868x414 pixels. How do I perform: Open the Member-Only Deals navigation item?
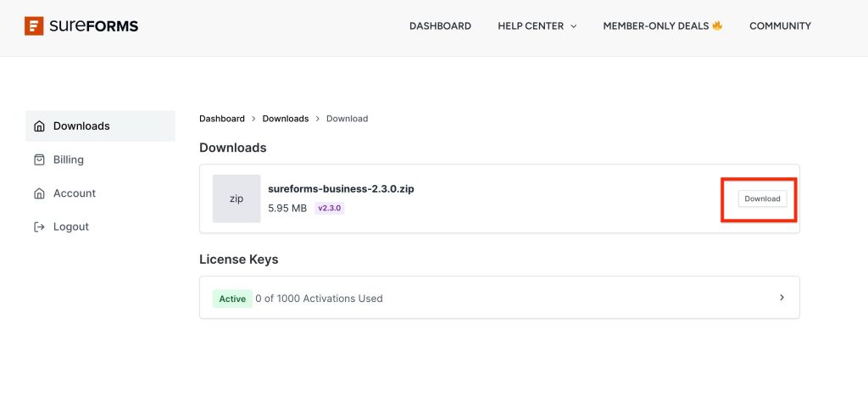pyautogui.click(x=656, y=26)
